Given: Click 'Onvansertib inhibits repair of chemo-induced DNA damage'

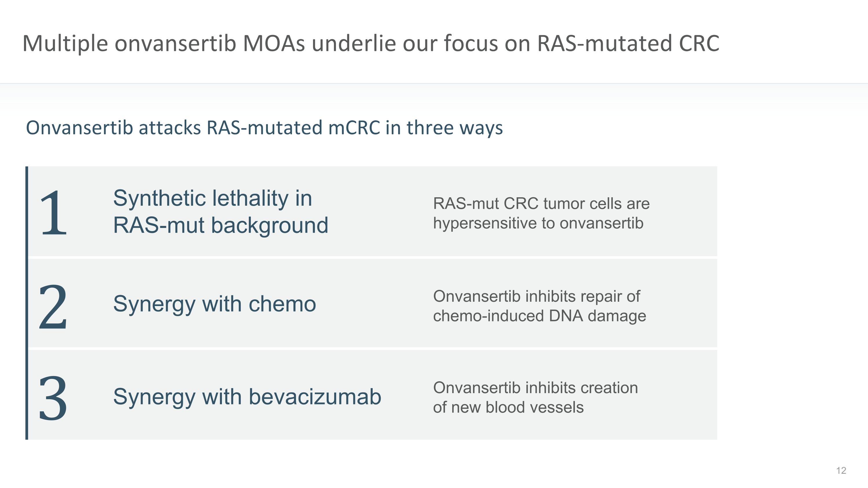Looking at the screenshot, I should click(539, 306).
